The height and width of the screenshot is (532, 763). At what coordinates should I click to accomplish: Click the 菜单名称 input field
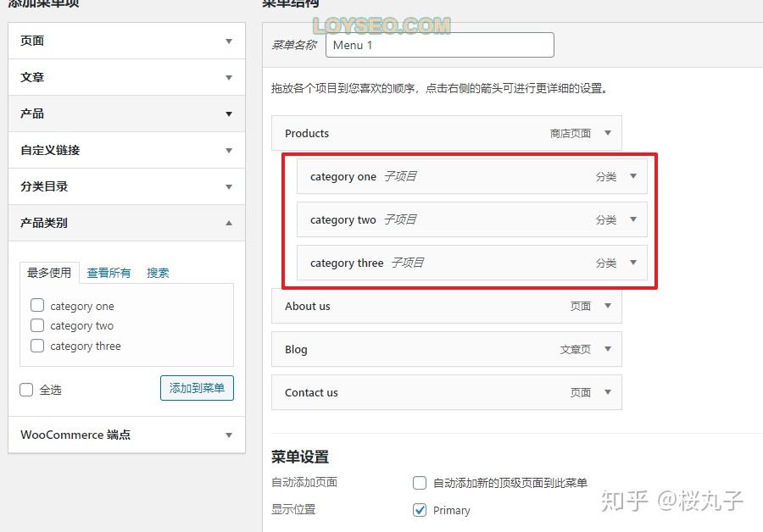440,45
